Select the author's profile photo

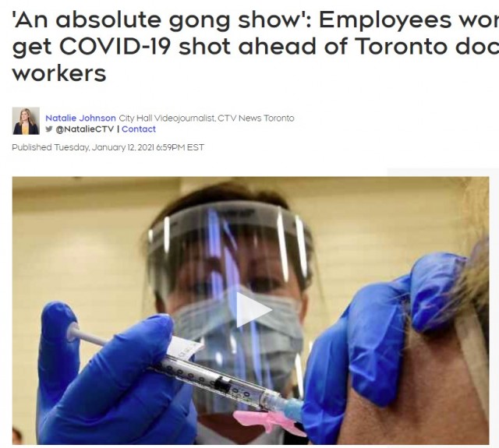26,121
